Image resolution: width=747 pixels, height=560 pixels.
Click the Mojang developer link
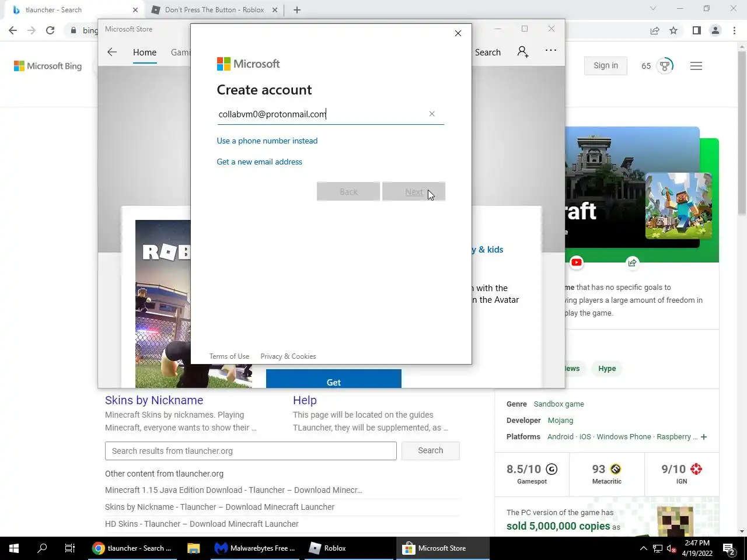(560, 420)
